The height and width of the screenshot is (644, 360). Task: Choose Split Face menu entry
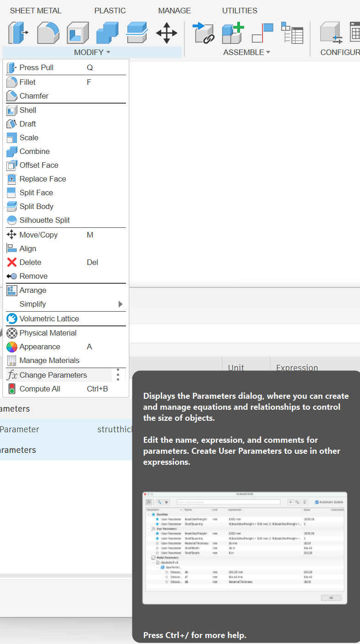coord(66,193)
